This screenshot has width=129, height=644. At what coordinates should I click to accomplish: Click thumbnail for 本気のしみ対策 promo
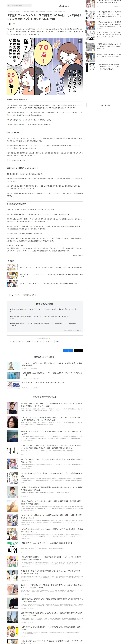(x=13, y=385)
